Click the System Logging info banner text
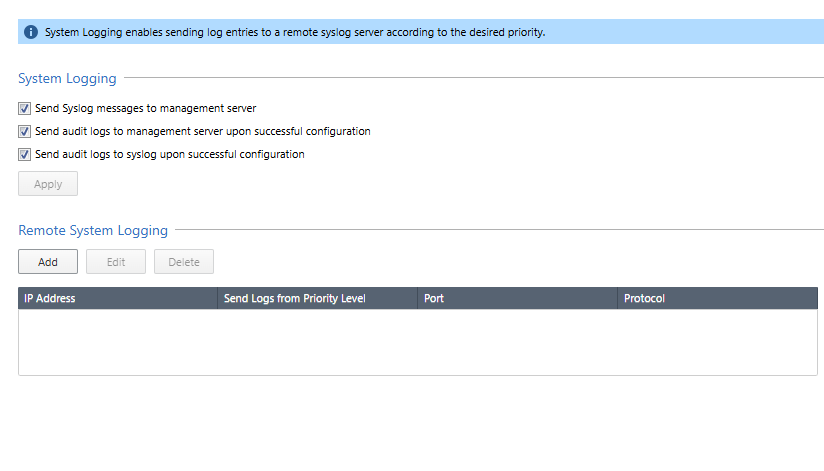The height and width of the screenshot is (471, 824). pyautogui.click(x=295, y=32)
